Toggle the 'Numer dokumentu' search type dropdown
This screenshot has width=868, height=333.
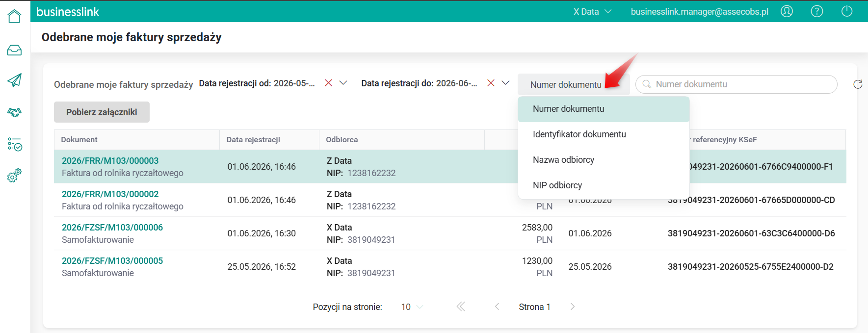click(574, 84)
